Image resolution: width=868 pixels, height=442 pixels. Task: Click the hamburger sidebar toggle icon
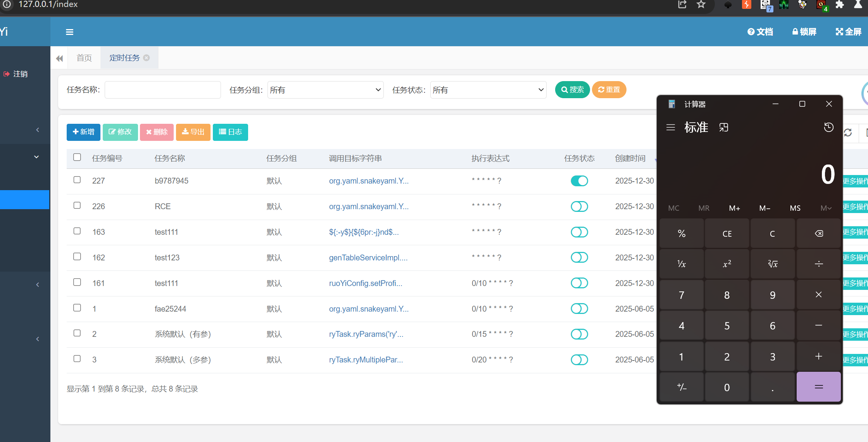pos(69,32)
